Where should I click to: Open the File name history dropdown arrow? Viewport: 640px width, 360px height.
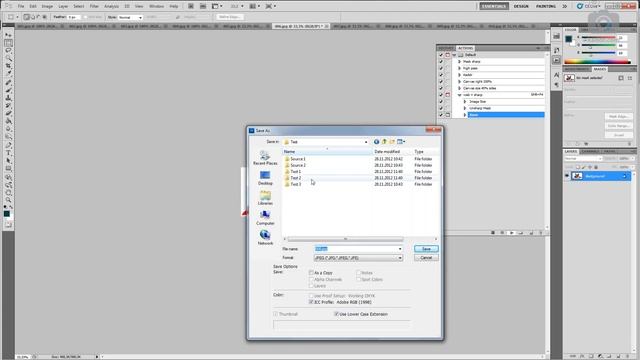pos(400,249)
